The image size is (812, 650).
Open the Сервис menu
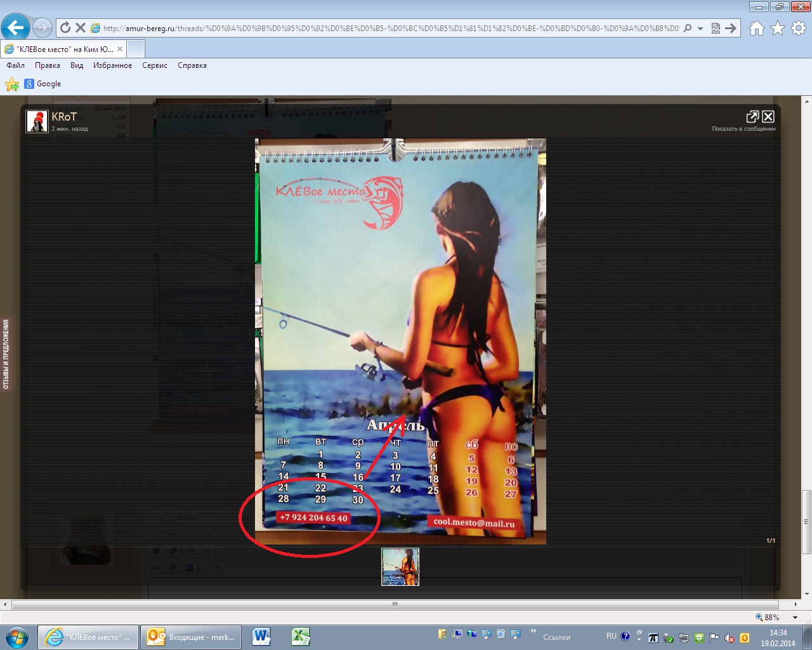(155, 65)
